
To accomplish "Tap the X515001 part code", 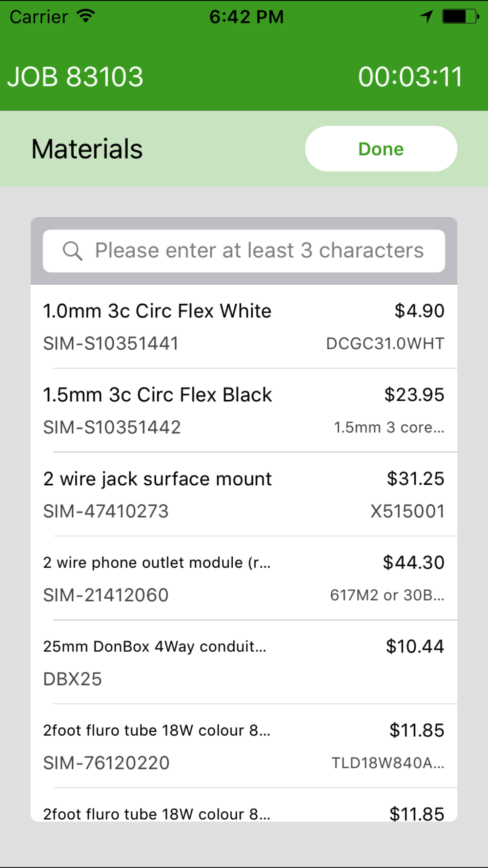I will [407, 512].
